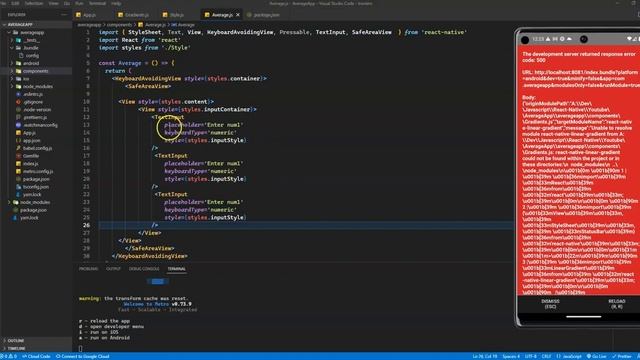This screenshot has height=360, width=640.
Task: Open the Selection menu
Action: (x=34, y=3)
